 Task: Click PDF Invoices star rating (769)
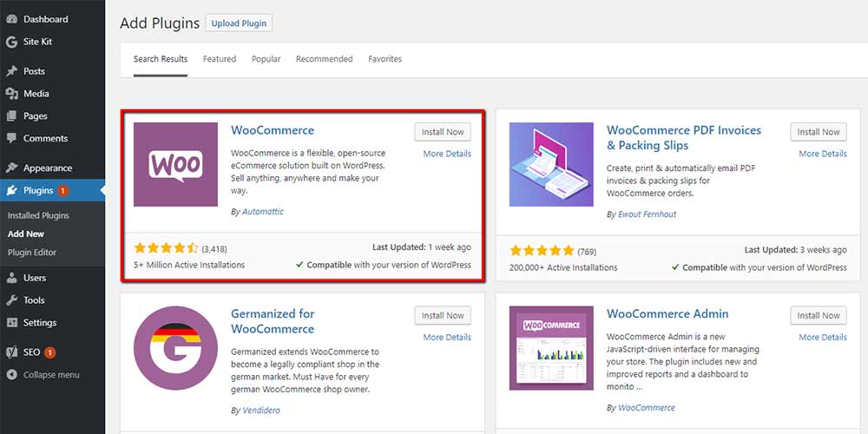[x=542, y=251]
